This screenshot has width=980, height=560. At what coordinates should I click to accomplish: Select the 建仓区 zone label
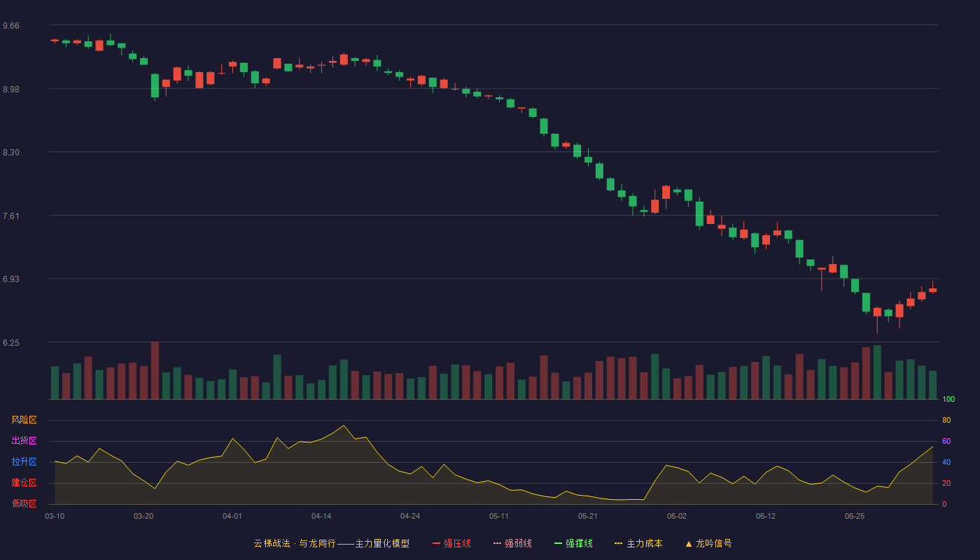(x=24, y=483)
